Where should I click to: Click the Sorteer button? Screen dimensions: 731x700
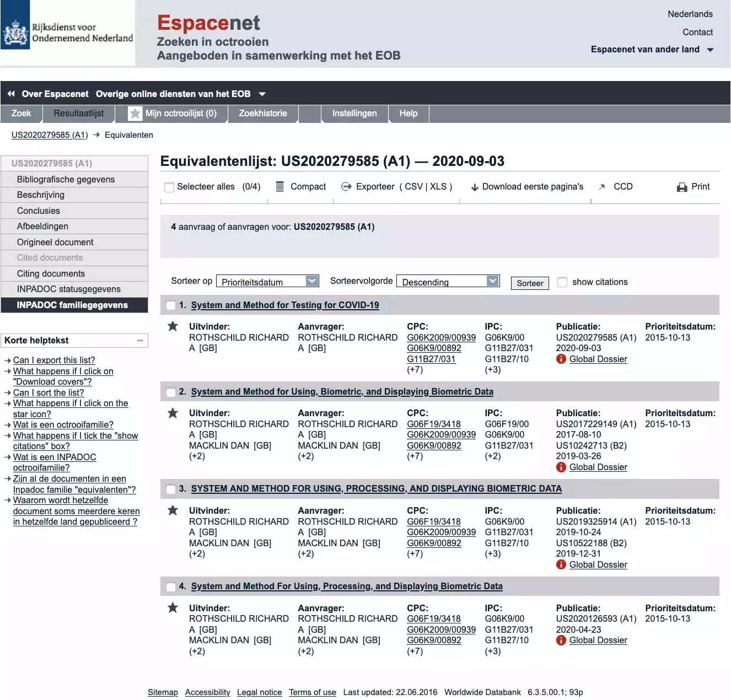click(530, 283)
